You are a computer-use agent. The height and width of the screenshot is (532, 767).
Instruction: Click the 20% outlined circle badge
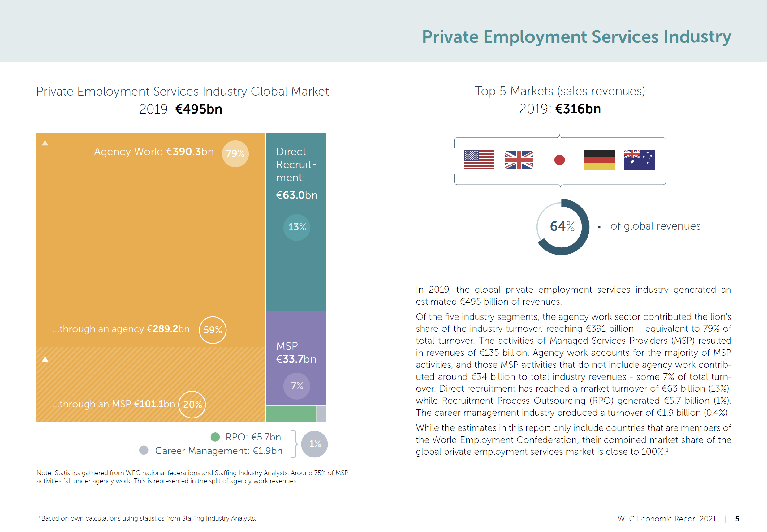coord(192,404)
